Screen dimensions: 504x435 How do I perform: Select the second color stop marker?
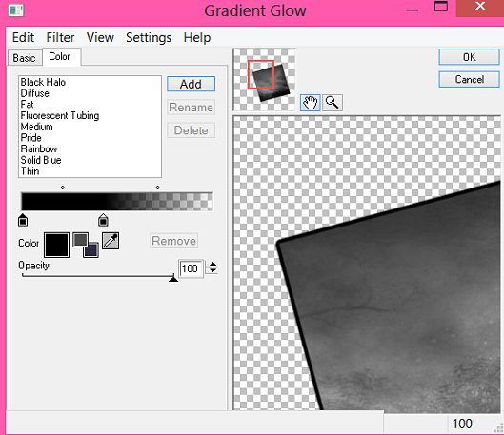[103, 220]
